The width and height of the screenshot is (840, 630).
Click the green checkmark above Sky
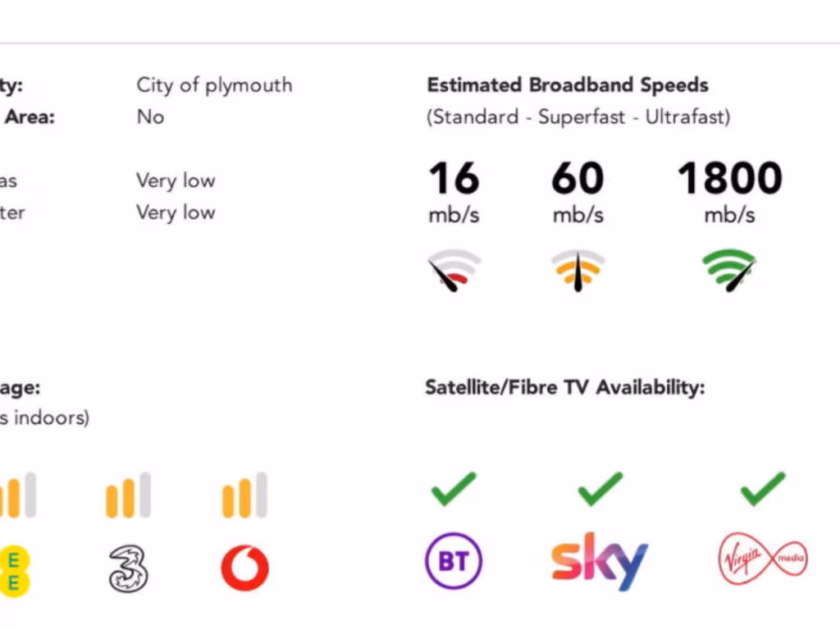600,489
